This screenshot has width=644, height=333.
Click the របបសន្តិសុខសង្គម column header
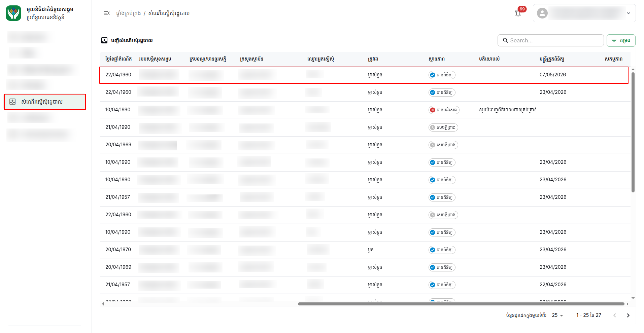click(x=155, y=59)
